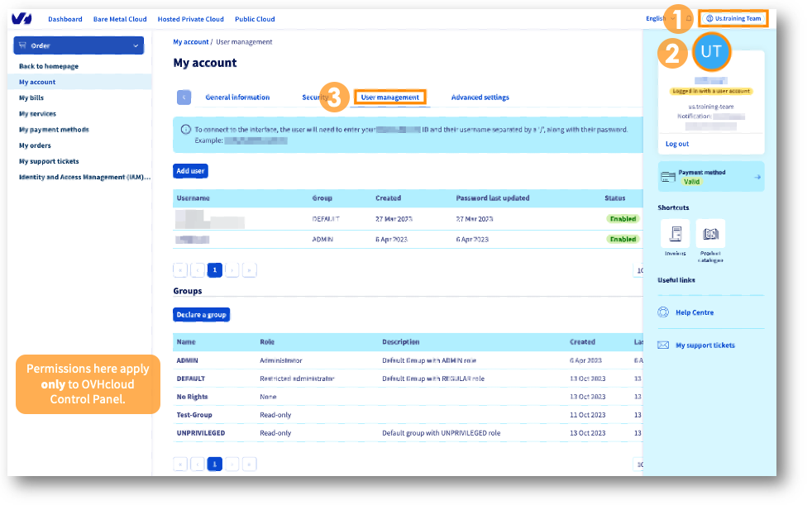Screen dimensions: 812x505
Task: Go to previous page of the users table
Action: coord(198,270)
